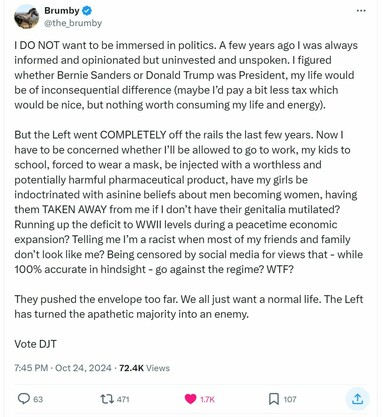
Task: Open the Brumby display name link
Action: coord(62,11)
